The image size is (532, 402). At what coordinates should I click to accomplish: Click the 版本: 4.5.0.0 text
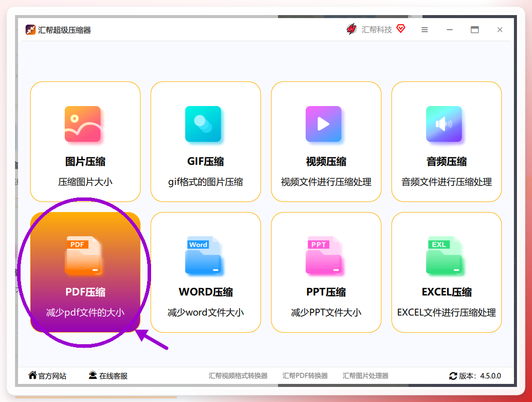(480, 376)
